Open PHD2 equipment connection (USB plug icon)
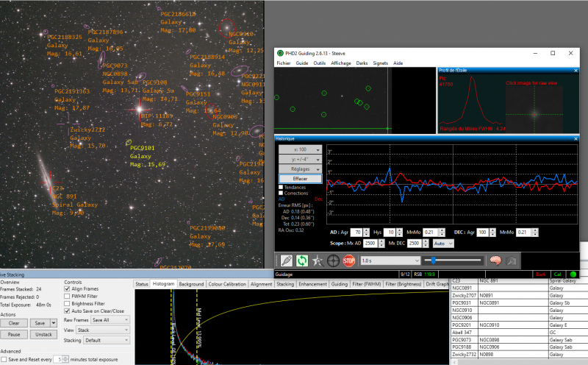Image resolution: width=588 pixels, height=365 pixels. point(287,261)
